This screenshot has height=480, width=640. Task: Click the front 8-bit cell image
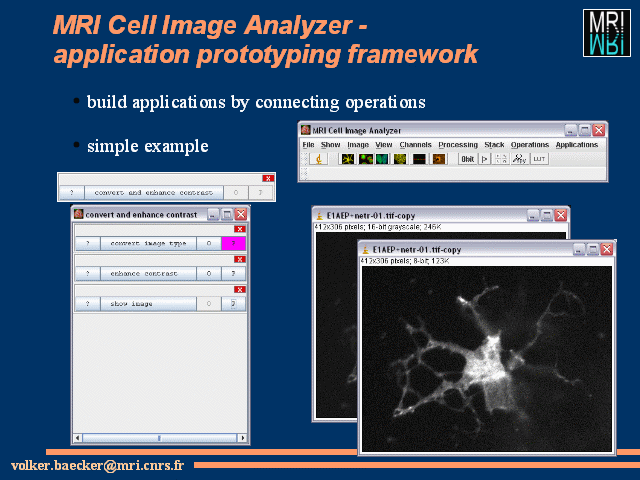[487, 359]
